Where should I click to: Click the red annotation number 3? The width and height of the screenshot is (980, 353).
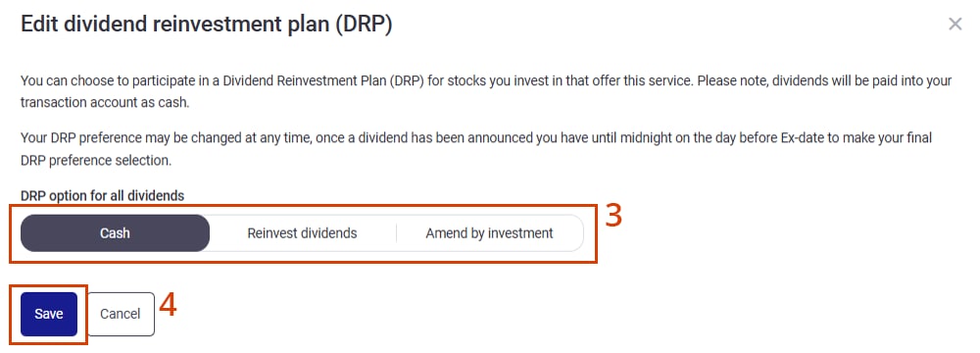(x=613, y=216)
